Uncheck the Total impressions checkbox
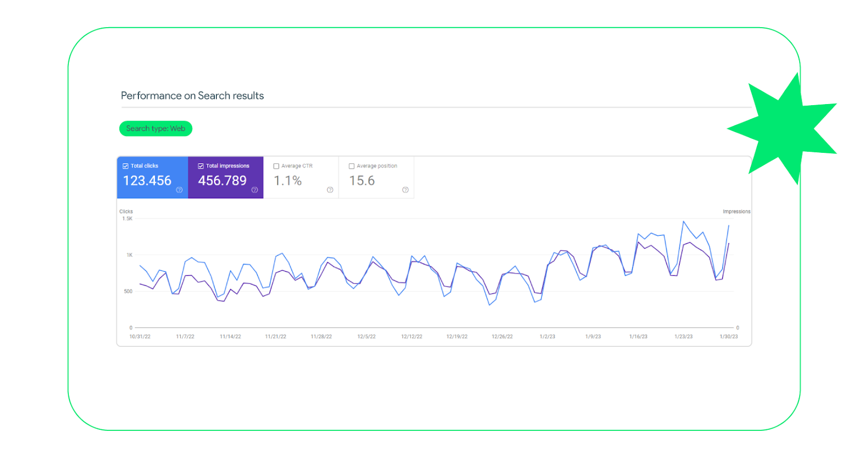This screenshot has width=868, height=458. [201, 166]
